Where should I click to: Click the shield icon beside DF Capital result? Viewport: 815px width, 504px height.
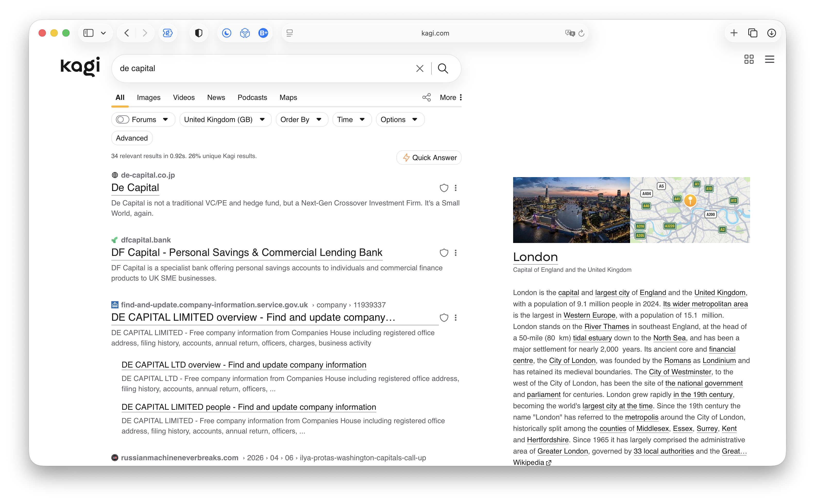(444, 253)
